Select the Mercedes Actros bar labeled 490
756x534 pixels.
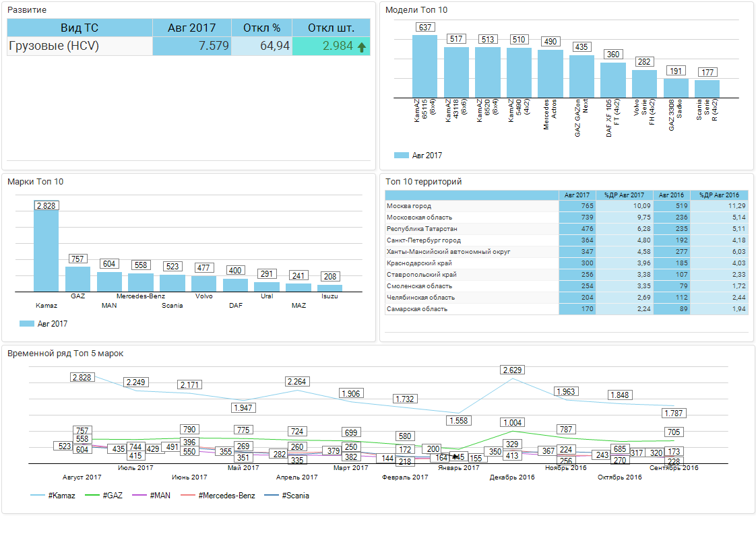pos(550,74)
